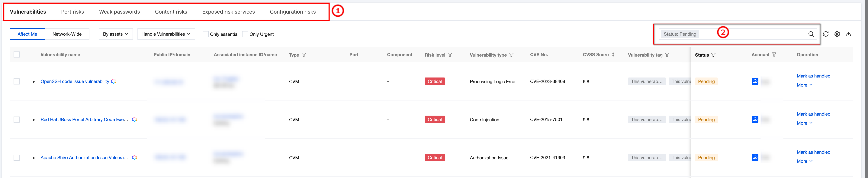This screenshot has width=868, height=178.
Task: Open the By assets dropdown
Action: point(116,34)
